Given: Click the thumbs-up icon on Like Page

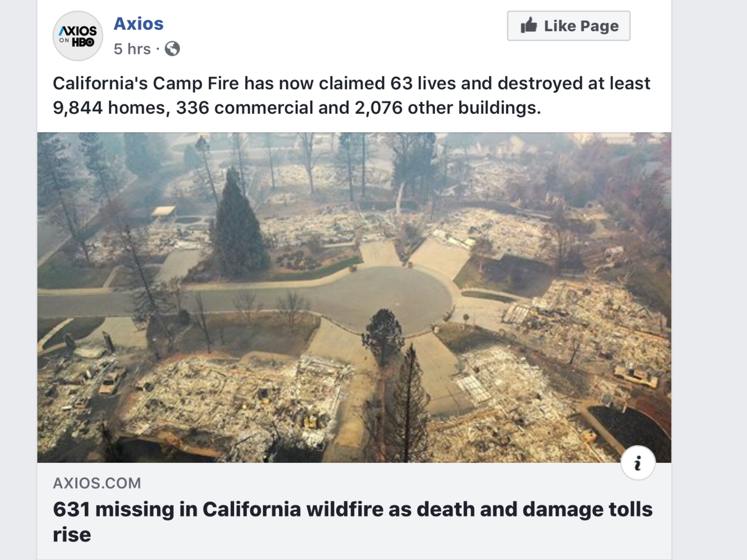Looking at the screenshot, I should [x=529, y=25].
